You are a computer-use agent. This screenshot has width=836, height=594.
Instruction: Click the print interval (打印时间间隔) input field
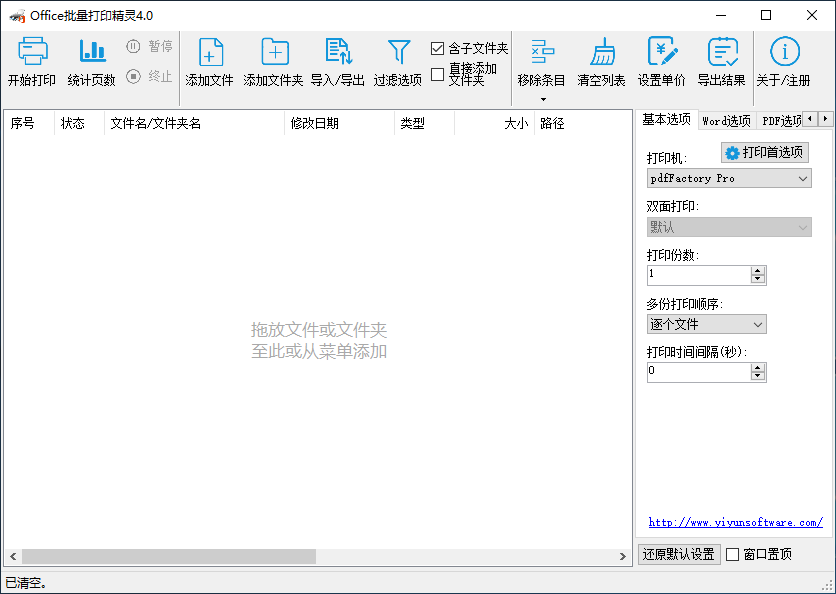[x=699, y=372]
